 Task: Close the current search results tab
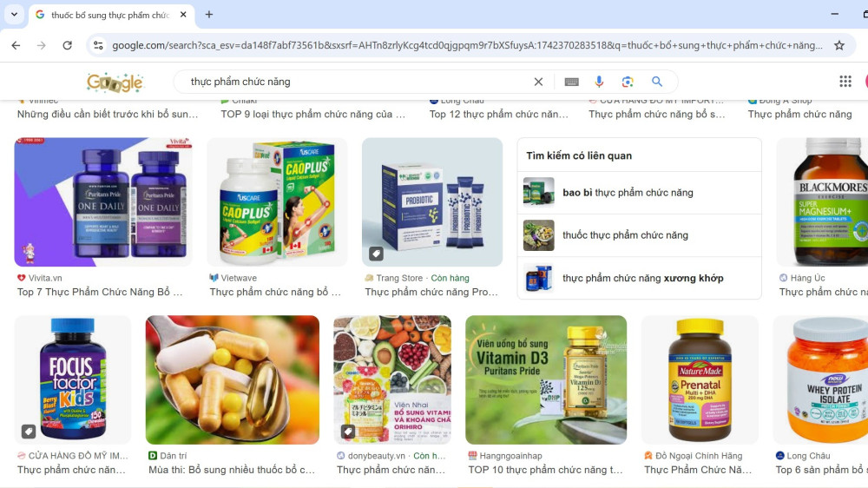[x=183, y=15]
